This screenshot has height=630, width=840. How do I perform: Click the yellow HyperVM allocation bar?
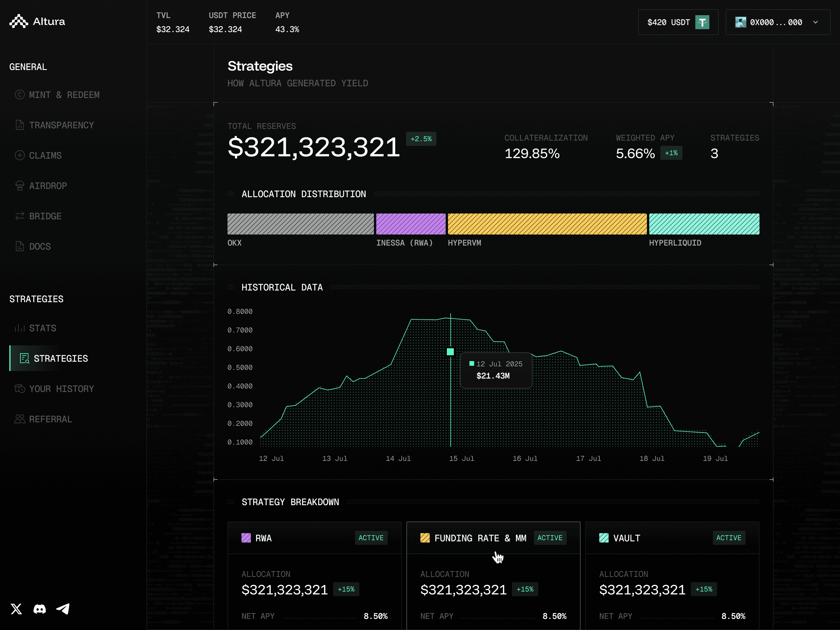click(x=547, y=224)
